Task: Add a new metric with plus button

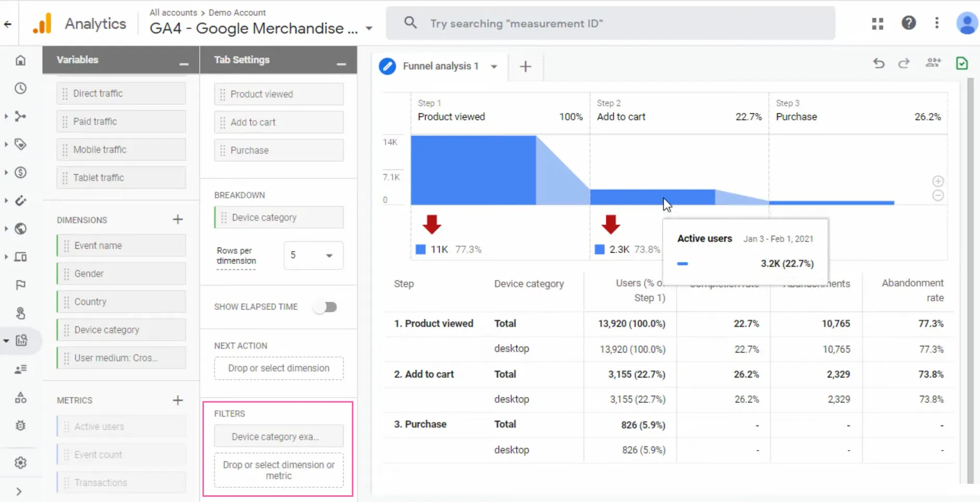Action: point(178,400)
